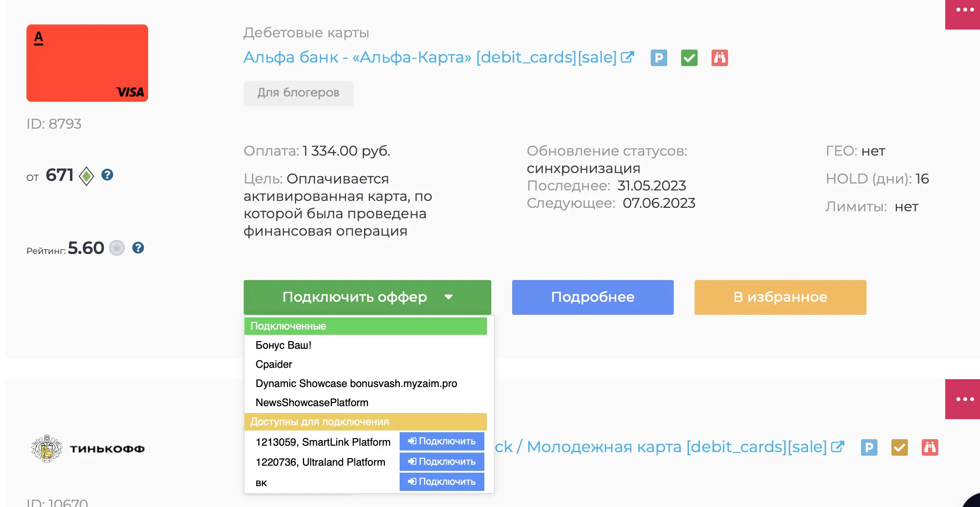Click Подключить for 1213059 SmartLink Platform
Screen dimensions: 980x507
point(442,441)
